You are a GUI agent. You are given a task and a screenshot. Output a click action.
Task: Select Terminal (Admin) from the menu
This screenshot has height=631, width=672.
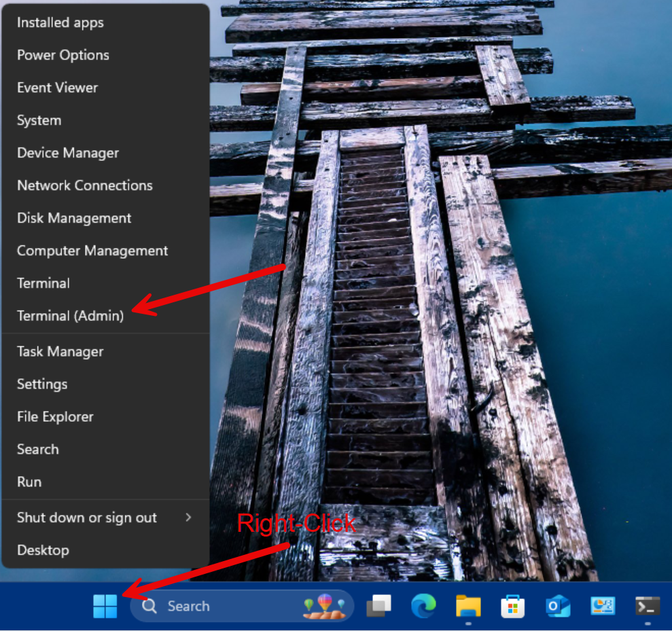[x=71, y=316]
